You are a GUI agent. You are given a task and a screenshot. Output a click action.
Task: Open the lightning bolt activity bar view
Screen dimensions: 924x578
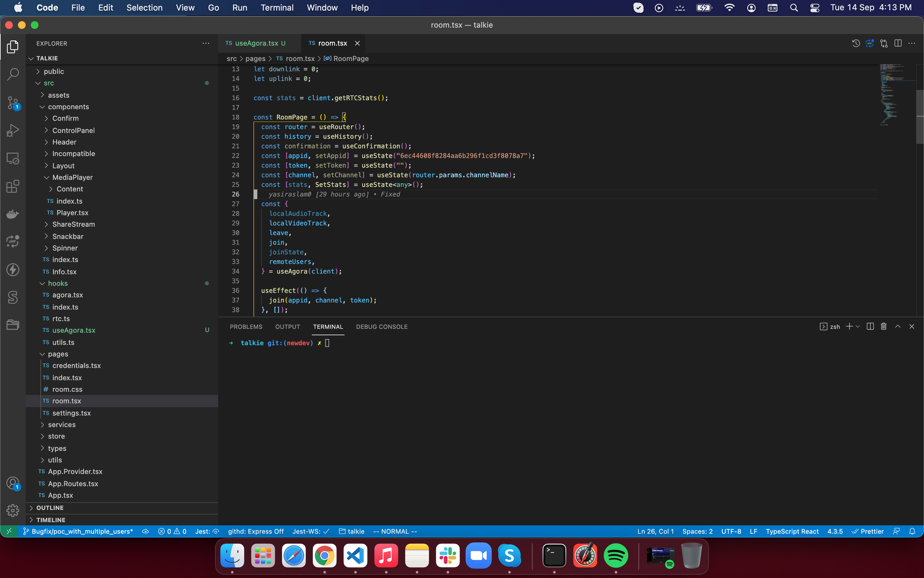pos(13,269)
